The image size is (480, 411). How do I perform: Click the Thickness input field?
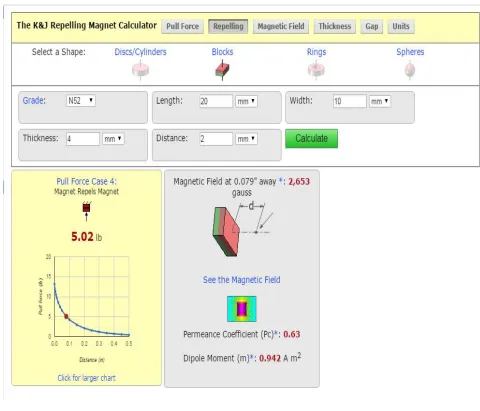[x=83, y=139]
